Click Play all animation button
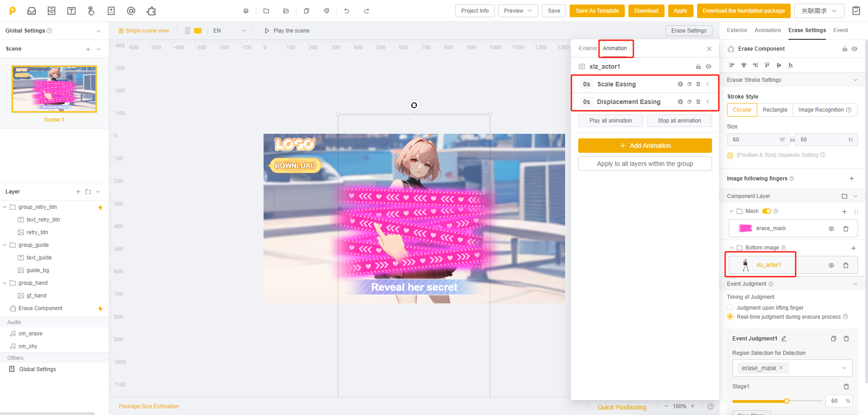The height and width of the screenshot is (415, 868). [x=611, y=121]
